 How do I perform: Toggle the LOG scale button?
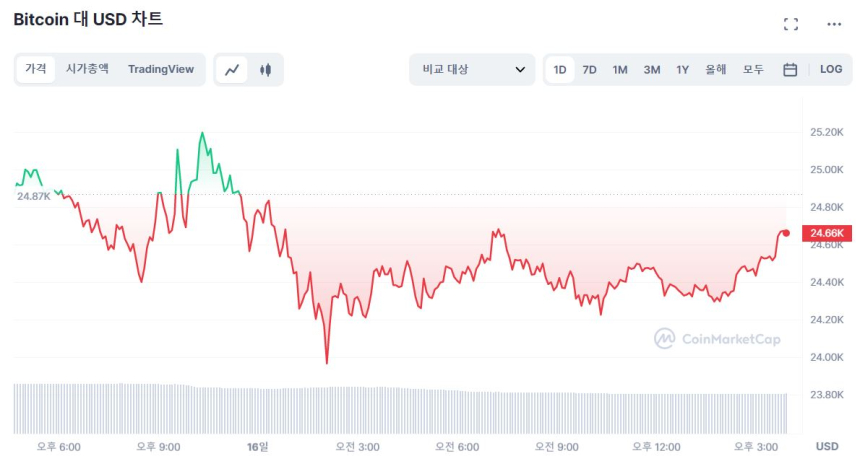pos(831,70)
